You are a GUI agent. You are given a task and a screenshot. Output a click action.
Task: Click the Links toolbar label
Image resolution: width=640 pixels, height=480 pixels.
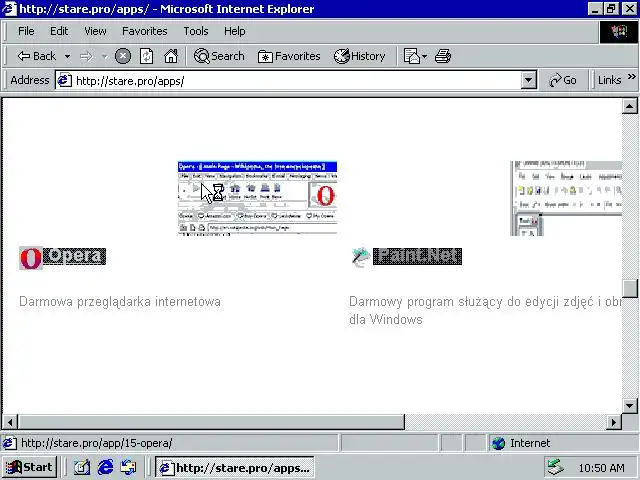[609, 80]
